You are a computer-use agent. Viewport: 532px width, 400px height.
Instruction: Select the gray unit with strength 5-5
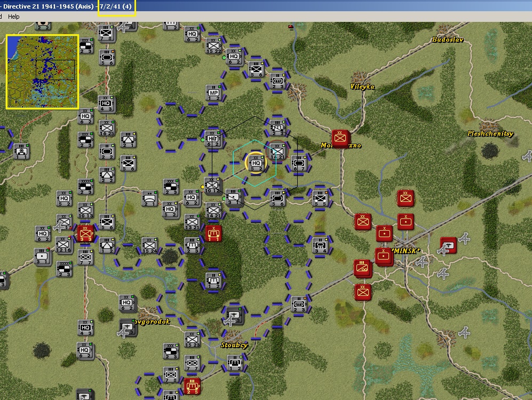(x=320, y=198)
